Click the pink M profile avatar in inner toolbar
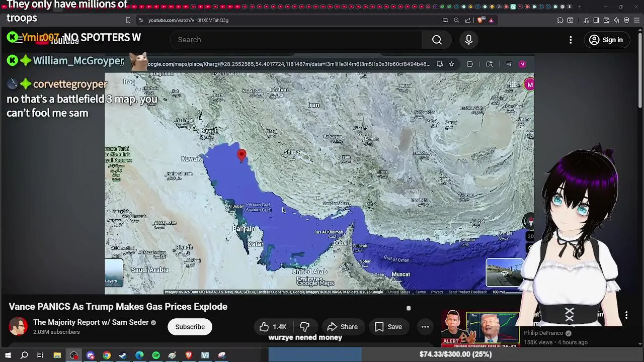This screenshot has width=644, height=362. pyautogui.click(x=522, y=64)
